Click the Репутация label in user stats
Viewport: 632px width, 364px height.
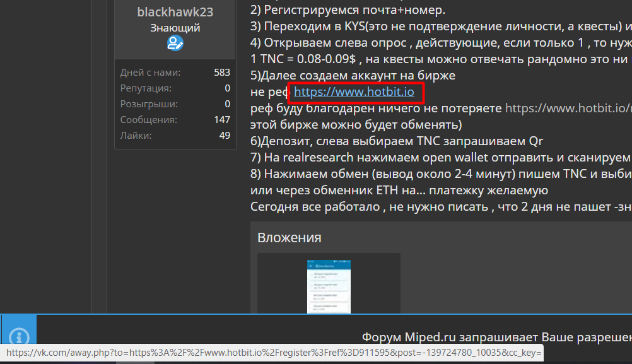[146, 88]
